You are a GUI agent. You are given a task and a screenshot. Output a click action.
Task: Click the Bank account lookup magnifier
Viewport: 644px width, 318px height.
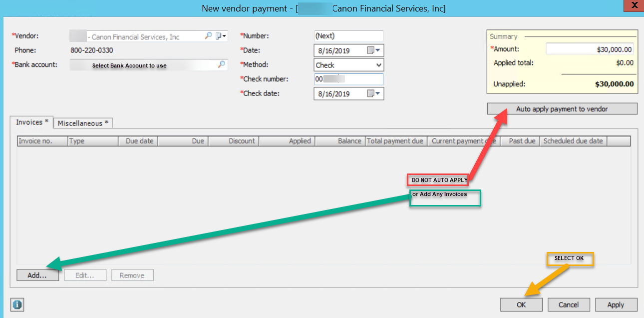coord(221,64)
